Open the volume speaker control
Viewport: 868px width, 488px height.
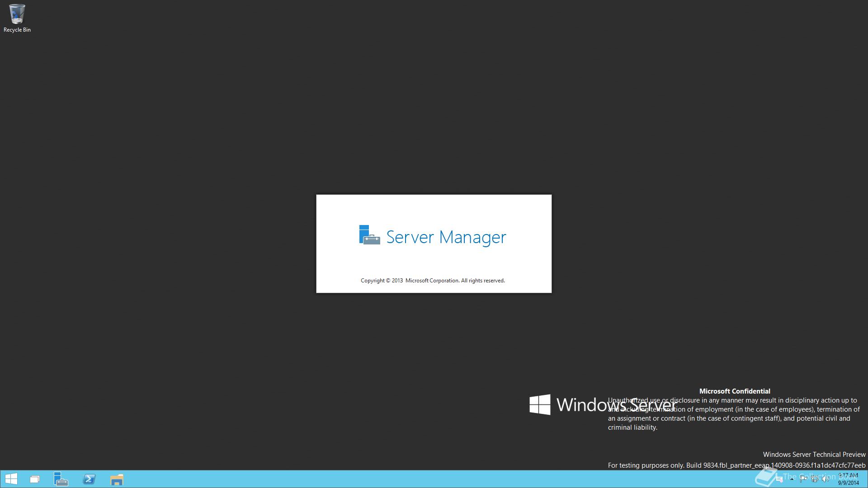tap(826, 479)
